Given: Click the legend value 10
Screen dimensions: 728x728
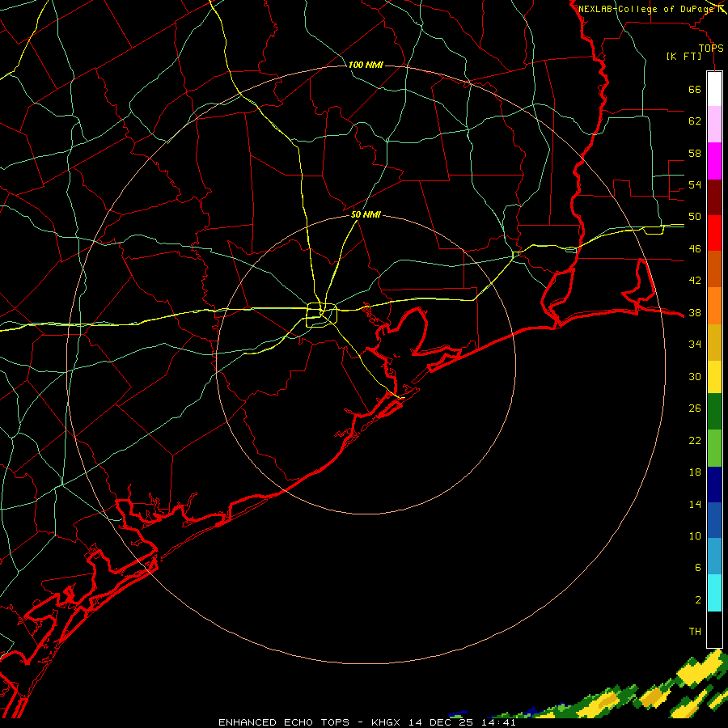Looking at the screenshot, I should coord(695,535).
